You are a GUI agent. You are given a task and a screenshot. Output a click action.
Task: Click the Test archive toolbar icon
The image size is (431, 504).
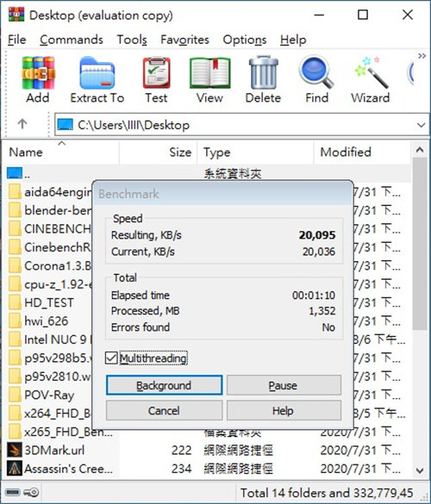(x=156, y=73)
